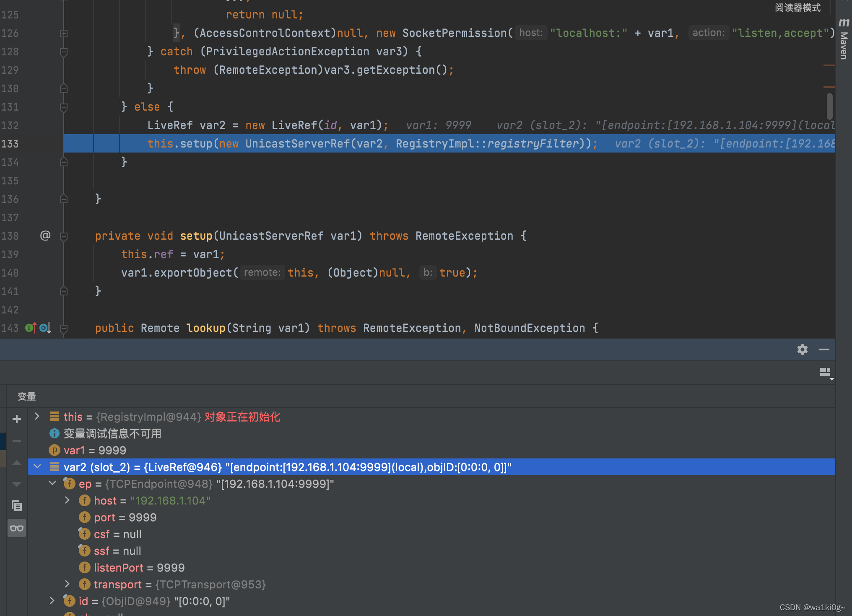The width and height of the screenshot is (852, 616).
Task: Expand the id ObjID node
Action: click(52, 600)
